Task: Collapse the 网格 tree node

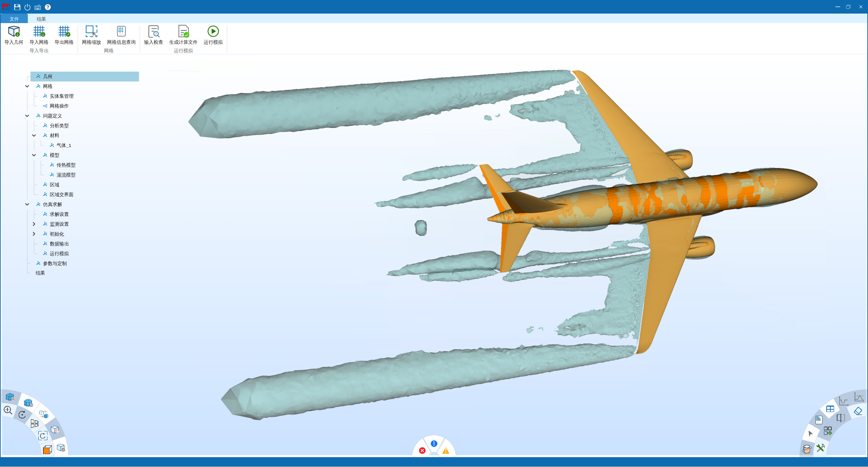Action: 27,86
